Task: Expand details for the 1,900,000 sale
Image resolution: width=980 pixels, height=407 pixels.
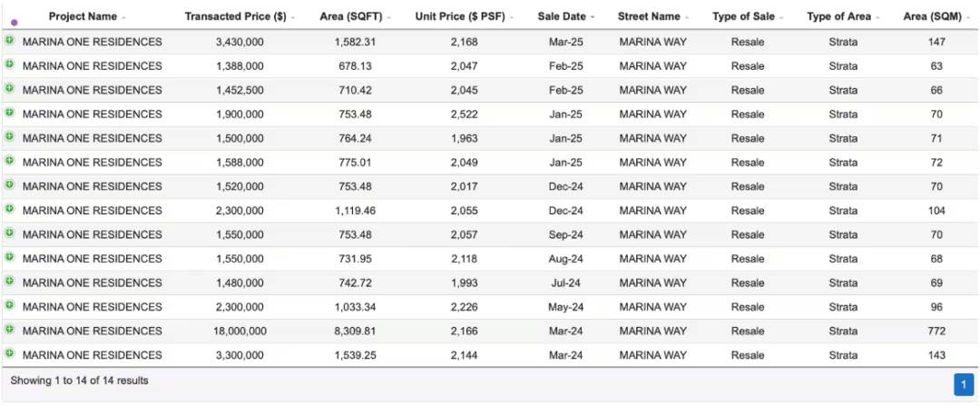Action: (x=9, y=113)
